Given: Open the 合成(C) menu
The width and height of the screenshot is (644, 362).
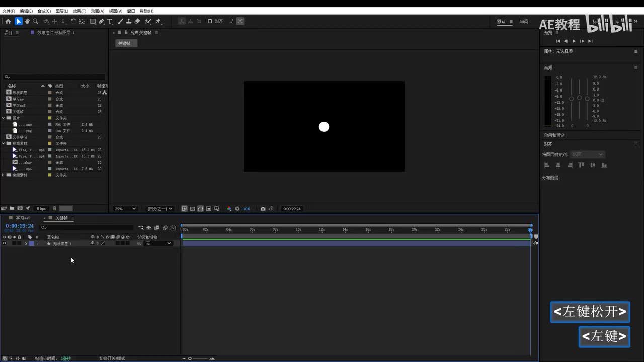Looking at the screenshot, I should [x=44, y=11].
